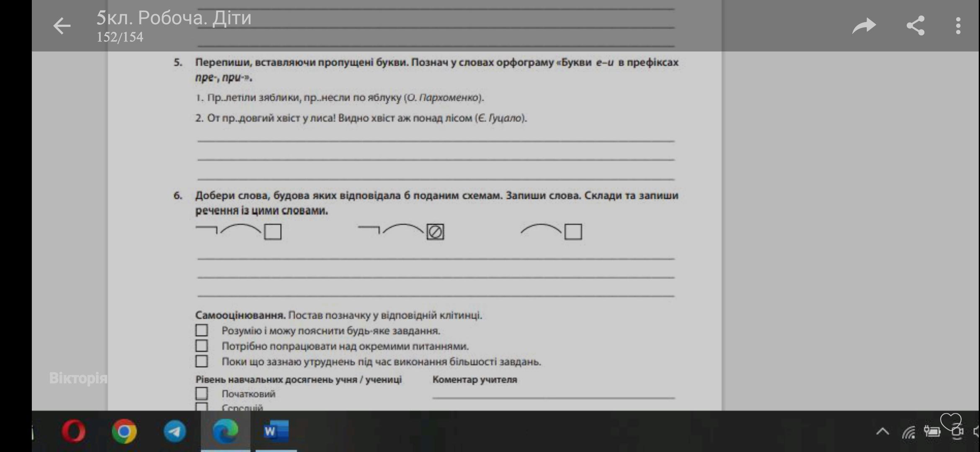980x452 pixels.
Task: Click the Opera browser taskbar icon
Action: click(74, 431)
